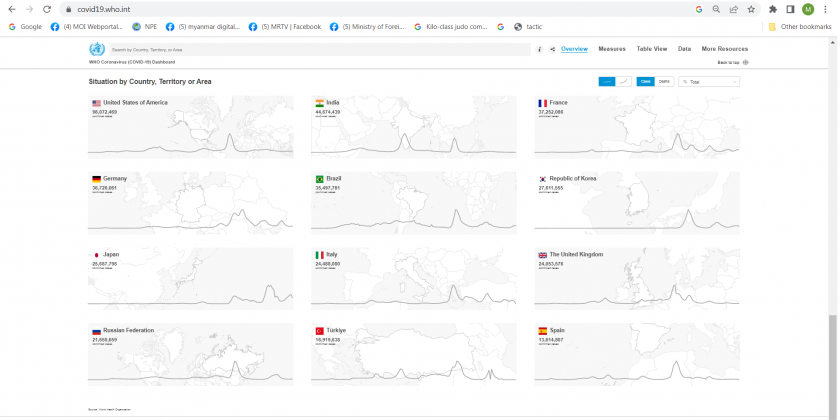Bookmark this page with star icon
This screenshot has height=420, width=840.
pyautogui.click(x=750, y=9)
